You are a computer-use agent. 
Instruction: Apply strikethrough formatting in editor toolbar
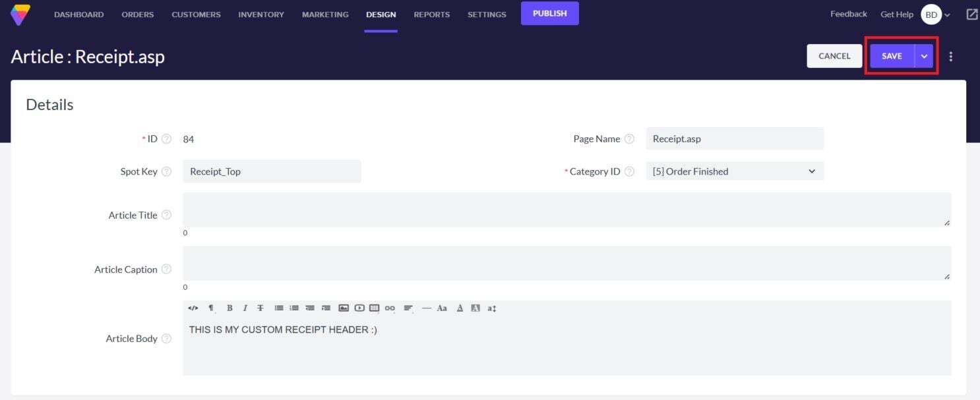tap(260, 308)
